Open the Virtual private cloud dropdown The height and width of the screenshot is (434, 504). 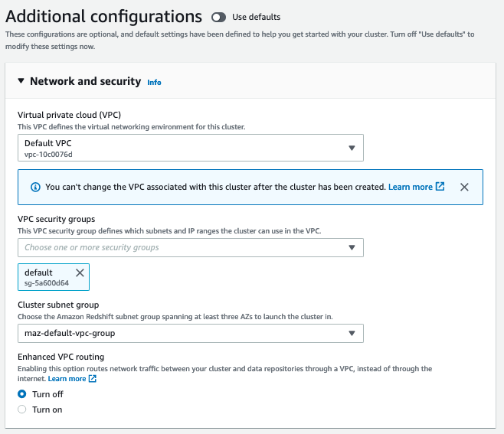click(x=190, y=148)
